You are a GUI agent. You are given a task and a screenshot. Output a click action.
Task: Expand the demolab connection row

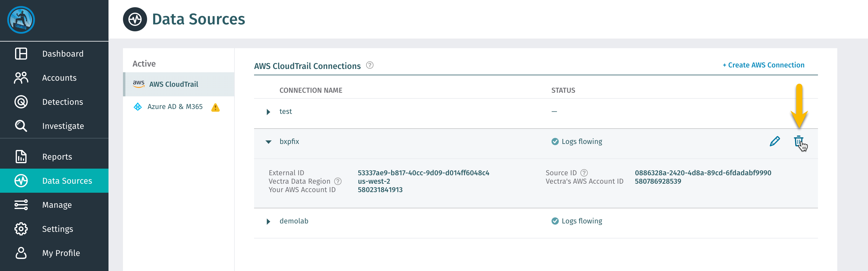268,221
